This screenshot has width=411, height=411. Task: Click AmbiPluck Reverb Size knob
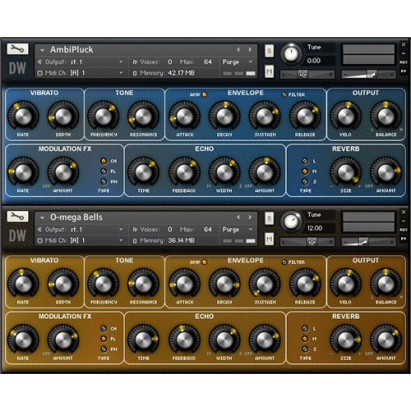pyautogui.click(x=346, y=172)
